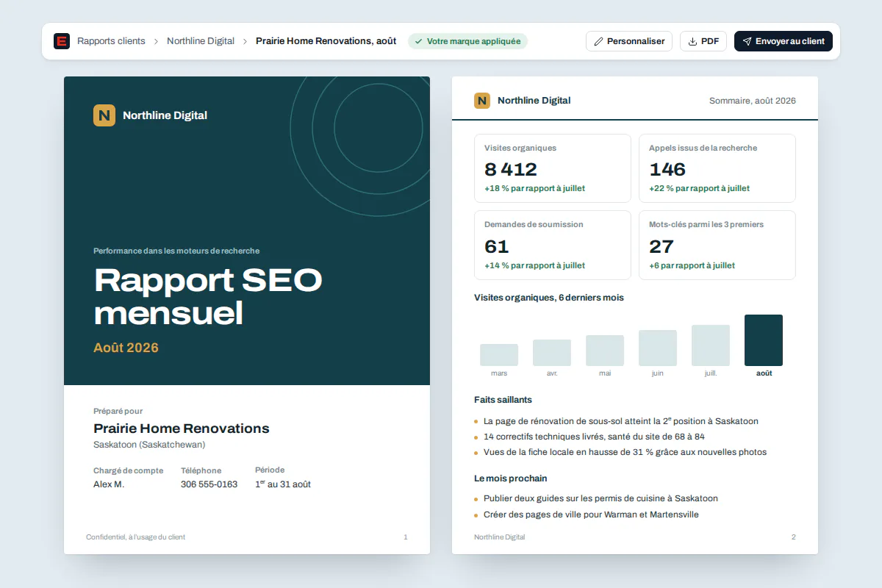The image size is (882, 588).
Task: Download the report as PDF
Action: click(703, 41)
